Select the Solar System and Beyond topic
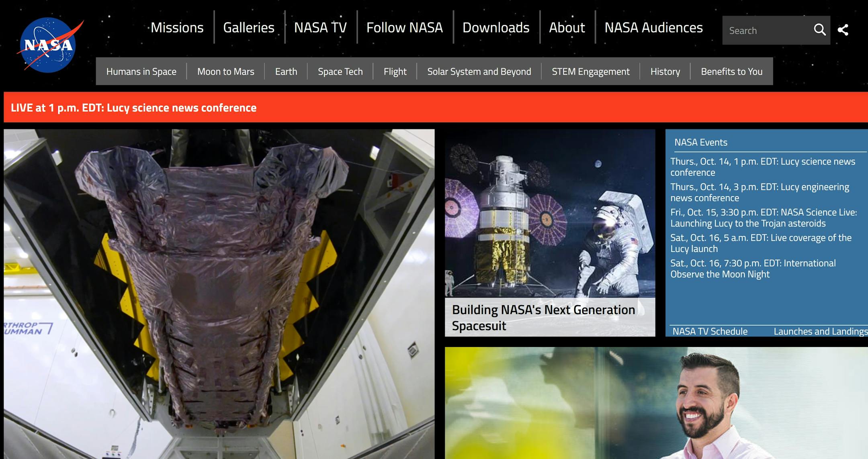The image size is (868, 459). point(479,71)
